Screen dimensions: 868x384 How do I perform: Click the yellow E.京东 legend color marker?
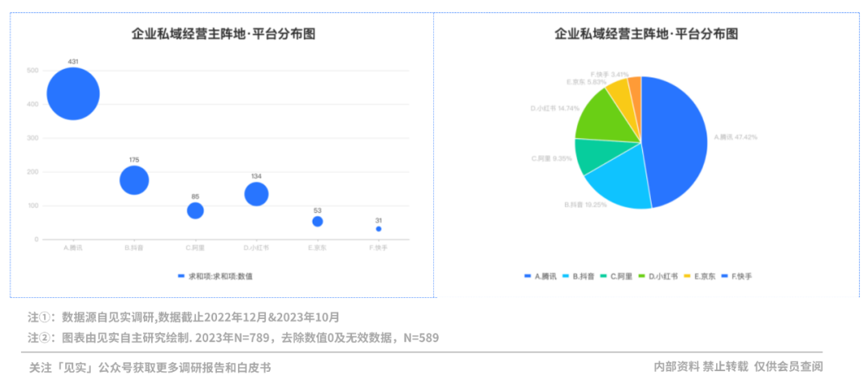coord(688,276)
